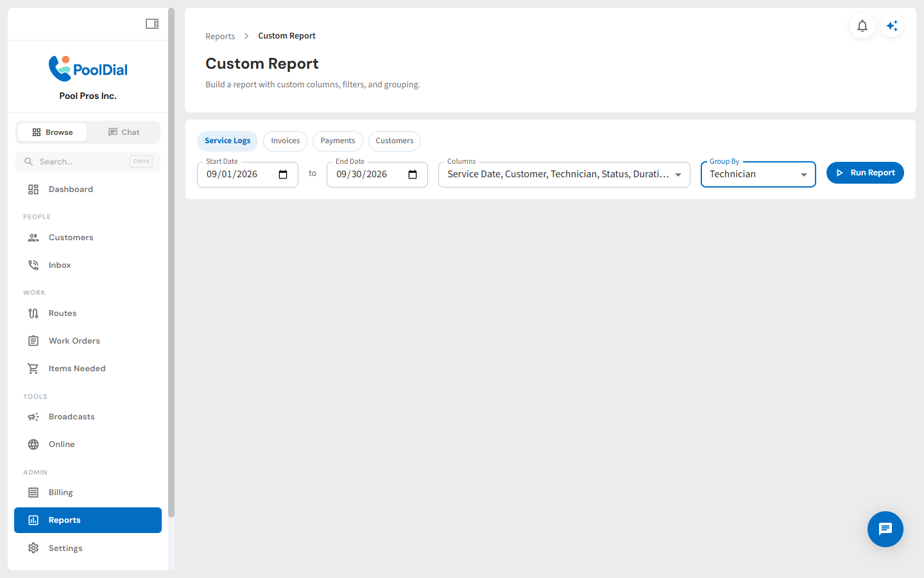Viewport: 924px width, 578px height.
Task: Open the Columns selection field
Action: (564, 175)
